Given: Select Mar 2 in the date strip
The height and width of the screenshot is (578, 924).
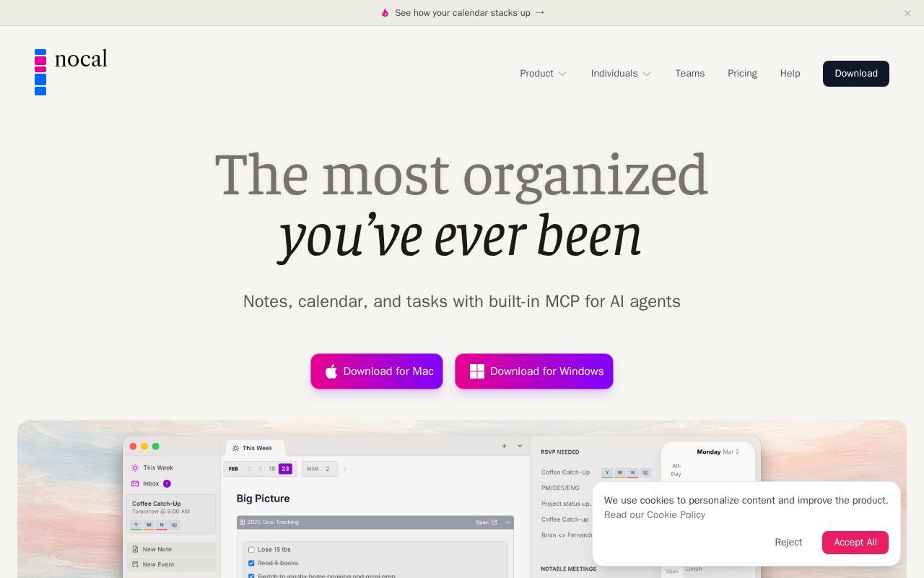Looking at the screenshot, I should pos(327,469).
